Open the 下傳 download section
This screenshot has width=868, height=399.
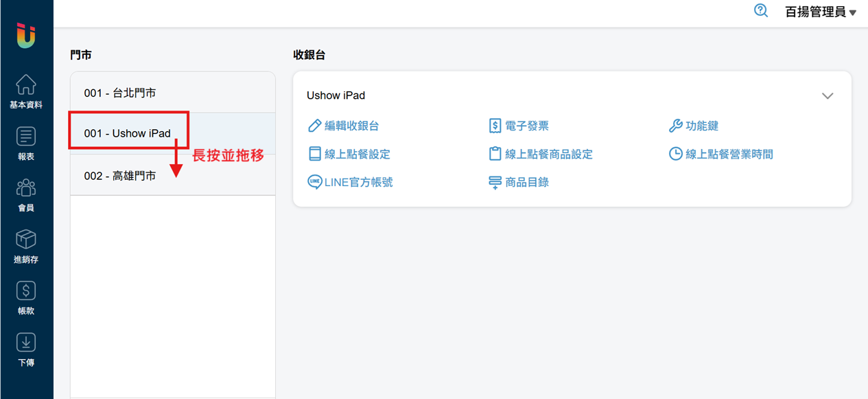tap(26, 349)
